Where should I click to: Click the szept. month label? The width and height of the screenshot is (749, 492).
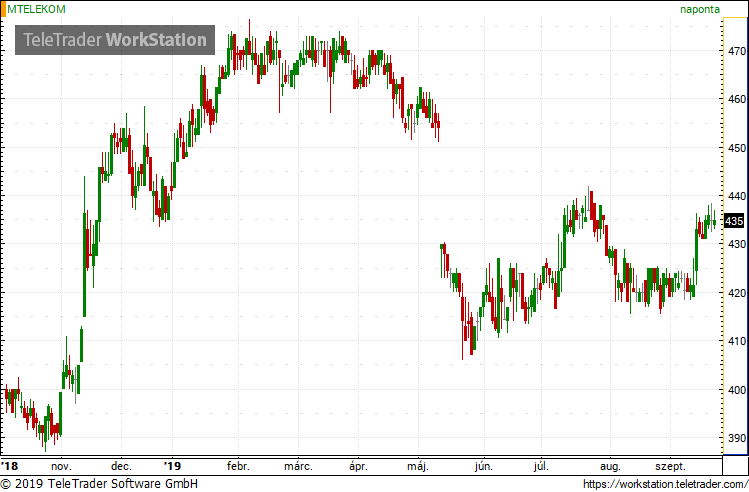pos(670,467)
